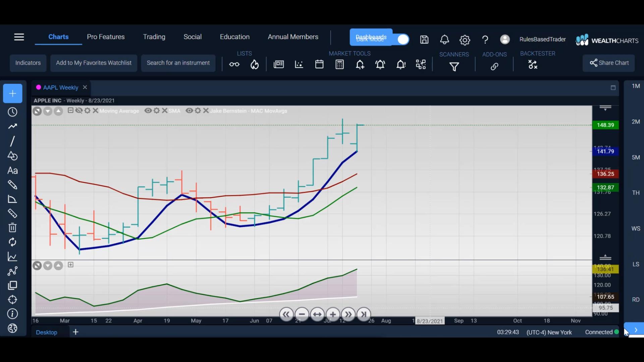Toggle SMA indicator visibility eye
This screenshot has width=644, height=362.
tap(148, 111)
